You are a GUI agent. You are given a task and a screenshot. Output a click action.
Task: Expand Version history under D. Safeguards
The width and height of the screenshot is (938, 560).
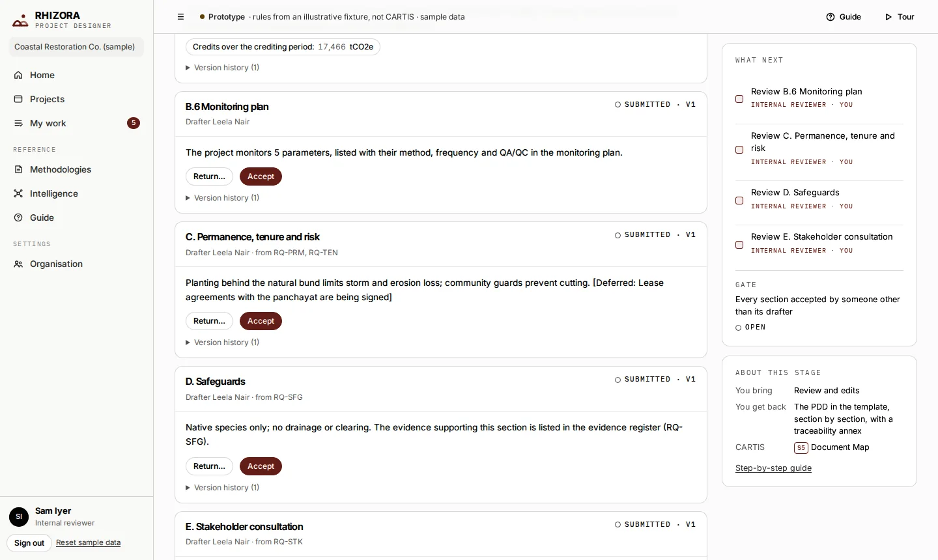click(x=223, y=488)
